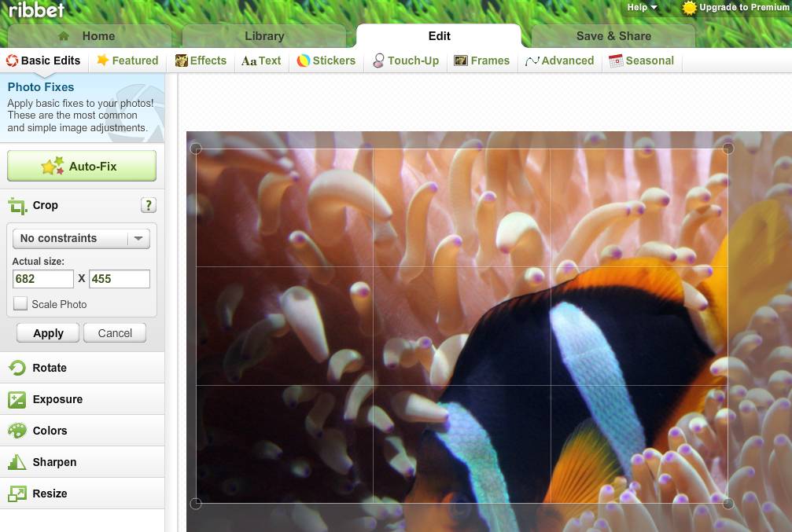The width and height of the screenshot is (792, 532).
Task: Click the Colors palette icon
Action: pos(17,431)
